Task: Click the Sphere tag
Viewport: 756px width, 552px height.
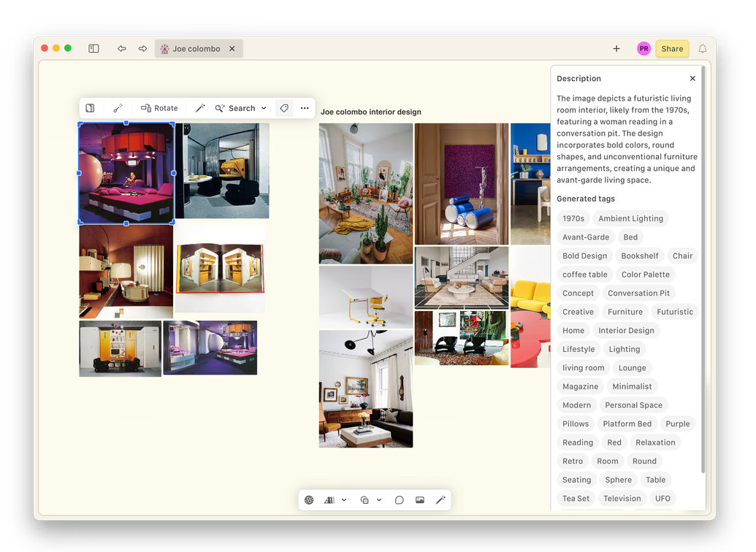Action: 618,480
